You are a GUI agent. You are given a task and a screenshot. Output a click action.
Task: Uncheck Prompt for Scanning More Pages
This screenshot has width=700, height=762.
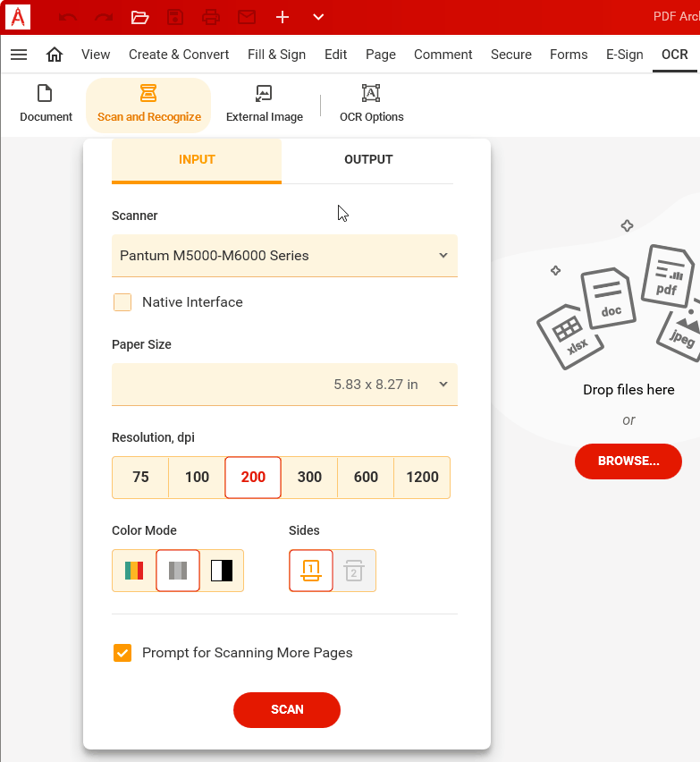click(122, 653)
